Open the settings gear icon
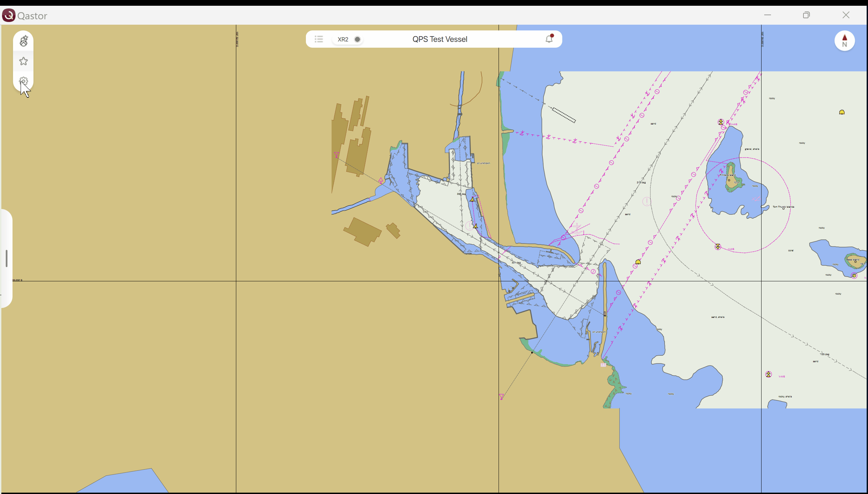The width and height of the screenshot is (868, 494). 23,81
